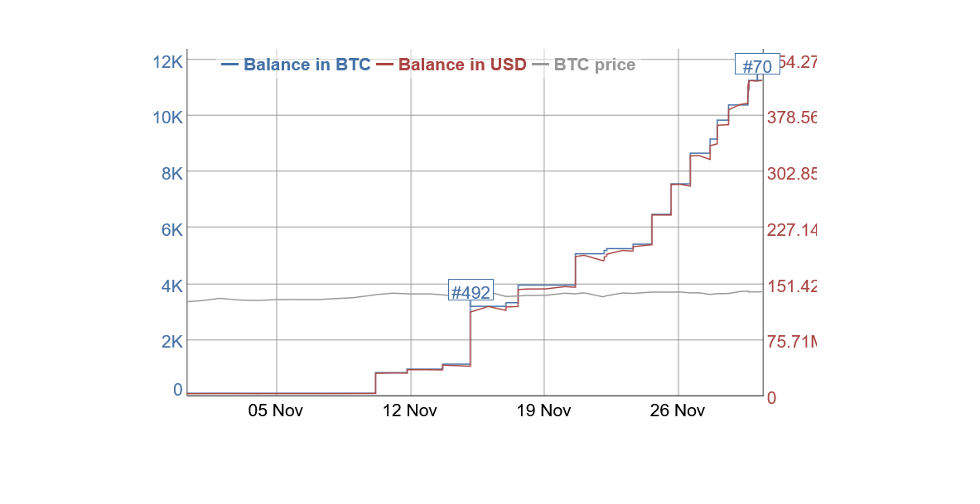The height and width of the screenshot is (504, 980).
Task: Toggle the Balance in BTC legend series
Action: pos(307,65)
